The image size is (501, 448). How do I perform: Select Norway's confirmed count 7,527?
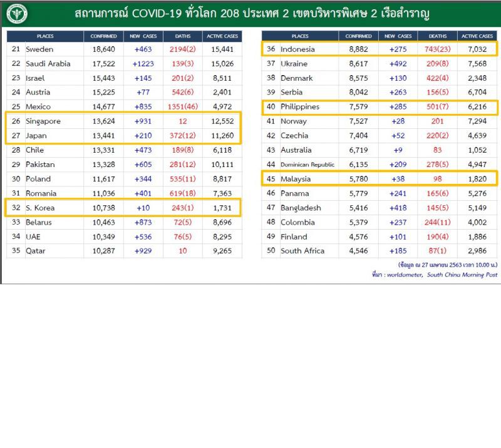[358, 121]
